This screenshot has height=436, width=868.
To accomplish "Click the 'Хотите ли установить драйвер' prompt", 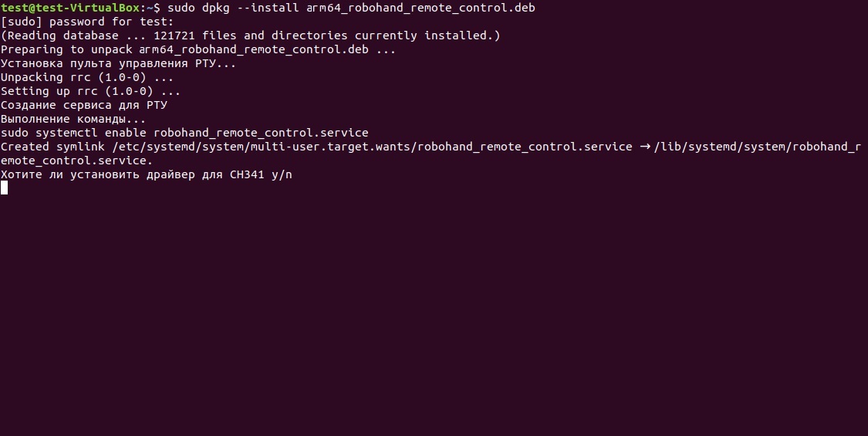I will 98,174.
